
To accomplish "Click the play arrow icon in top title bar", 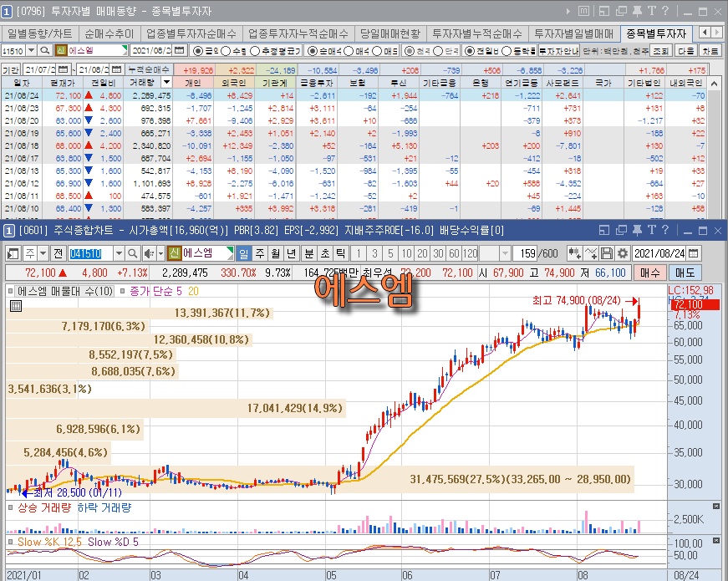I will click(568, 11).
